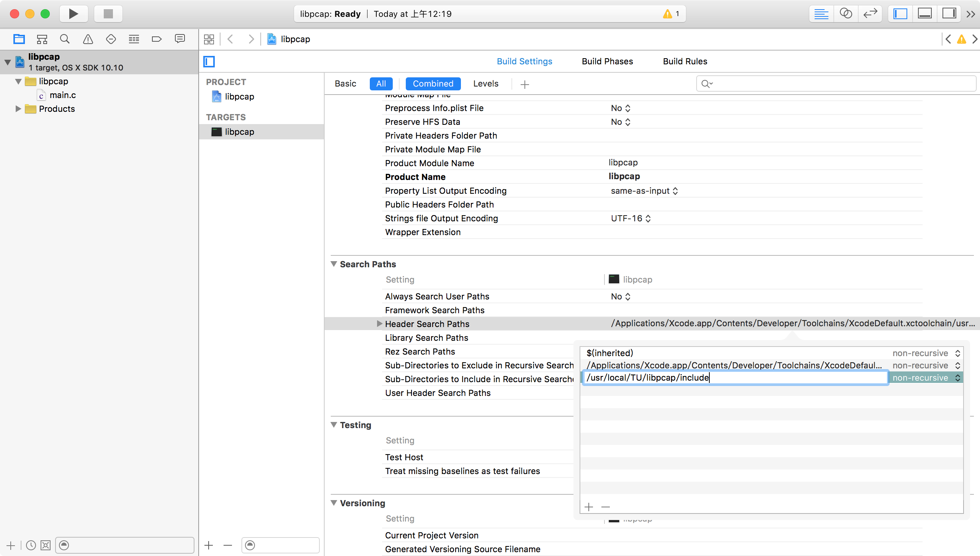980x556 pixels.
Task: Select the Levels view button
Action: point(485,83)
